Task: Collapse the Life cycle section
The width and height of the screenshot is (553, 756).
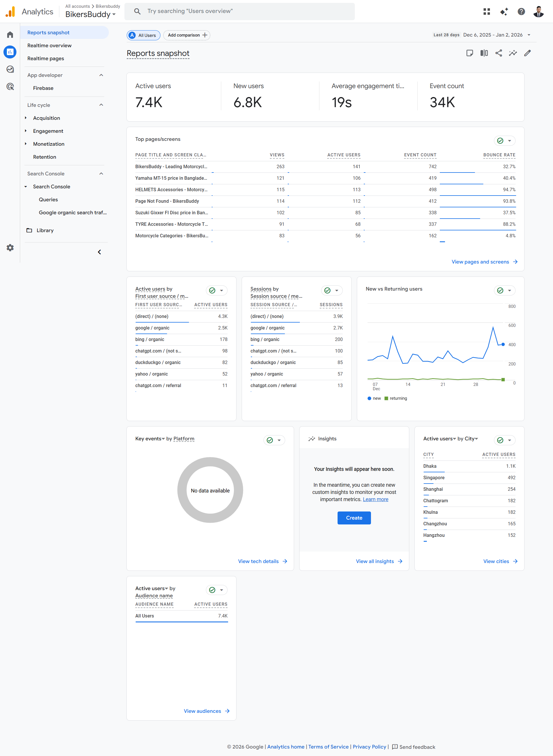Action: click(x=101, y=105)
